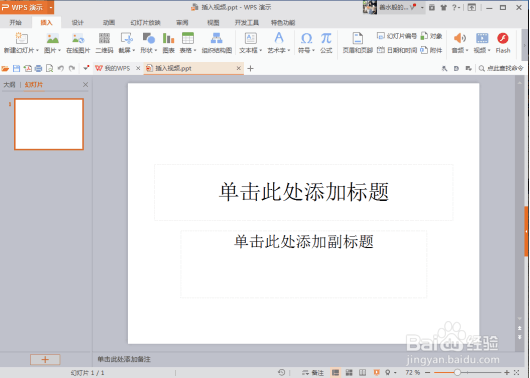Image resolution: width=530 pixels, height=378 pixels.
Task: Open the Slide Show (幻灯片放映) tab
Action: 145,23
